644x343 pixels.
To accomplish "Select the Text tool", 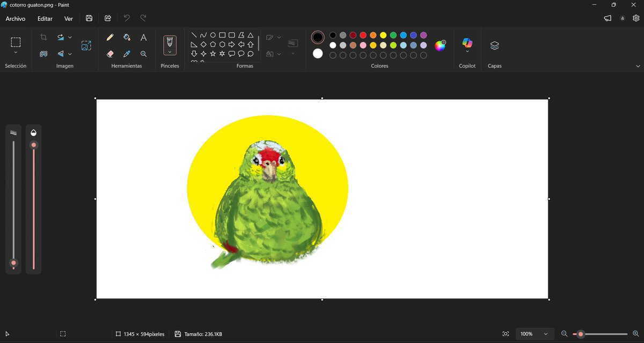I will click(x=144, y=38).
